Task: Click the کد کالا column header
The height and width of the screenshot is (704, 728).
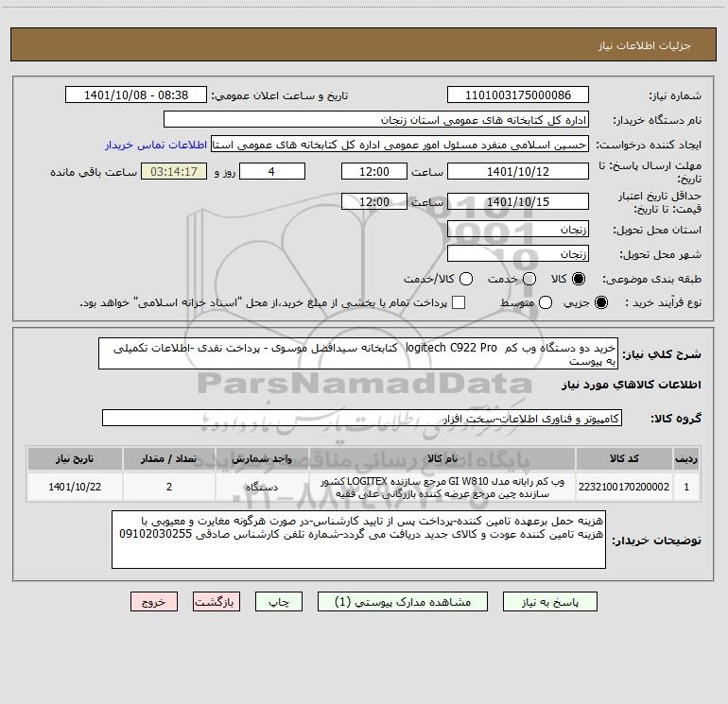Action: pyautogui.click(x=624, y=458)
